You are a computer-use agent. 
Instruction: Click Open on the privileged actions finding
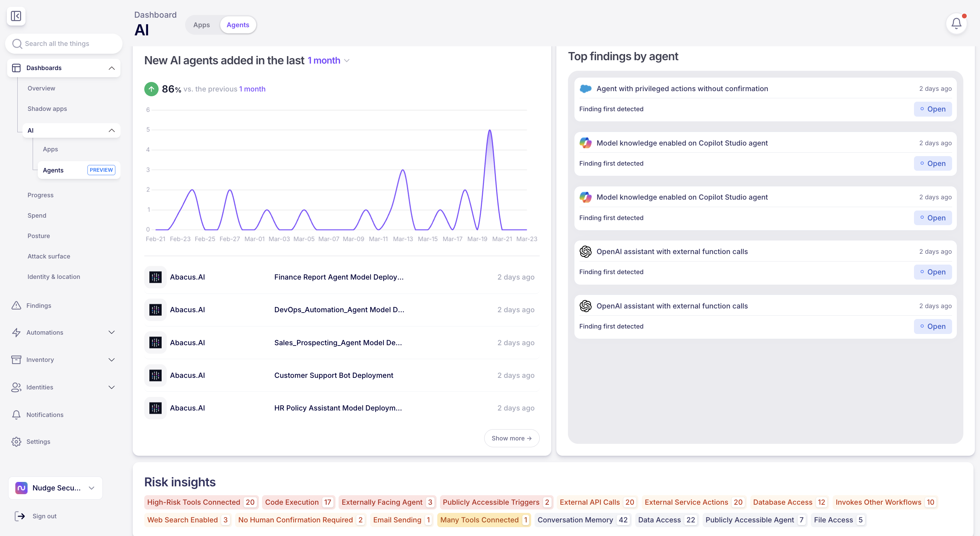click(x=933, y=109)
